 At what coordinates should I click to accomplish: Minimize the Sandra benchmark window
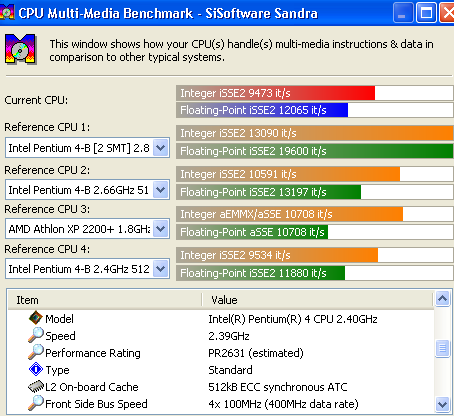click(403, 13)
